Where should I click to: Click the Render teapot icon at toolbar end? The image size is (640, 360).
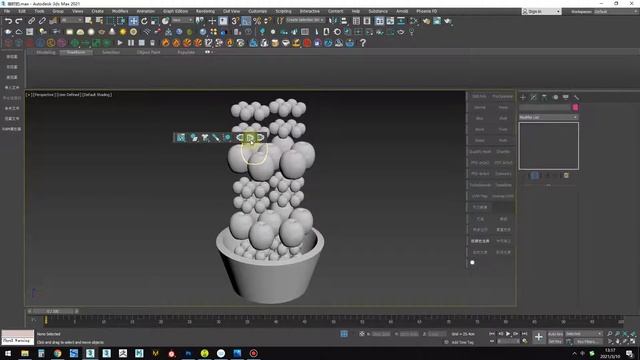[x=448, y=20]
